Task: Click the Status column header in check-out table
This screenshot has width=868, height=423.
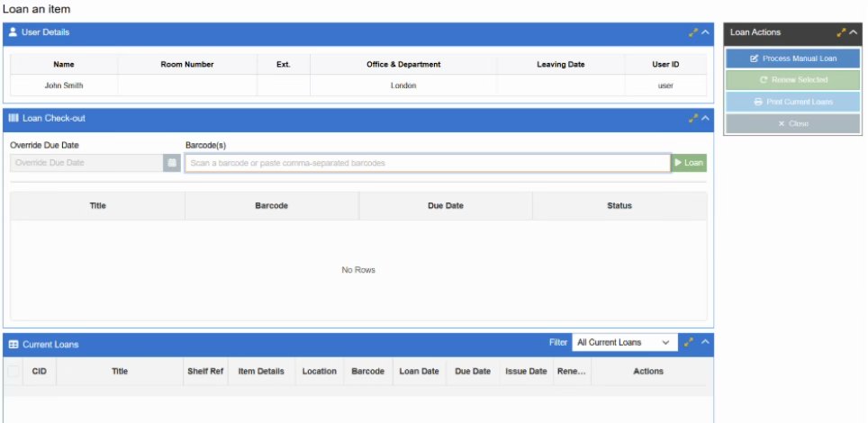Action: tap(619, 205)
